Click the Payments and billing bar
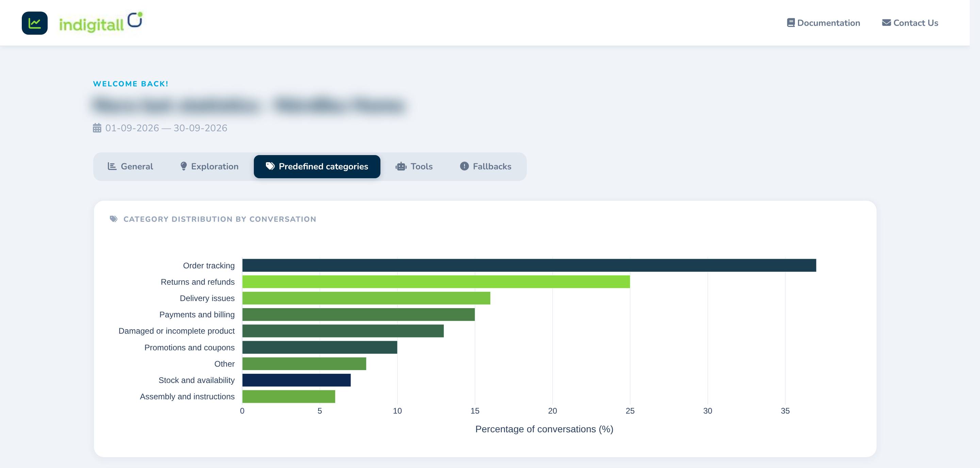The height and width of the screenshot is (468, 980). [x=358, y=314]
